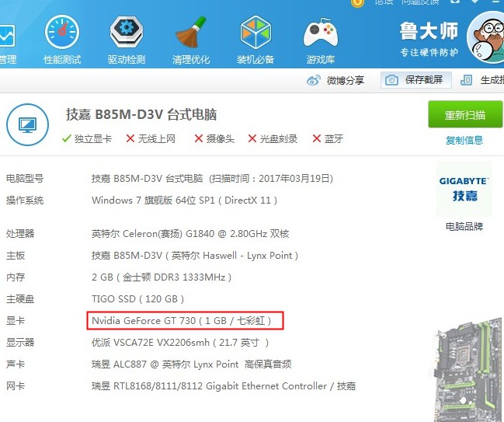
Task: Select the 清理优化 tab label
Action: click(x=191, y=59)
